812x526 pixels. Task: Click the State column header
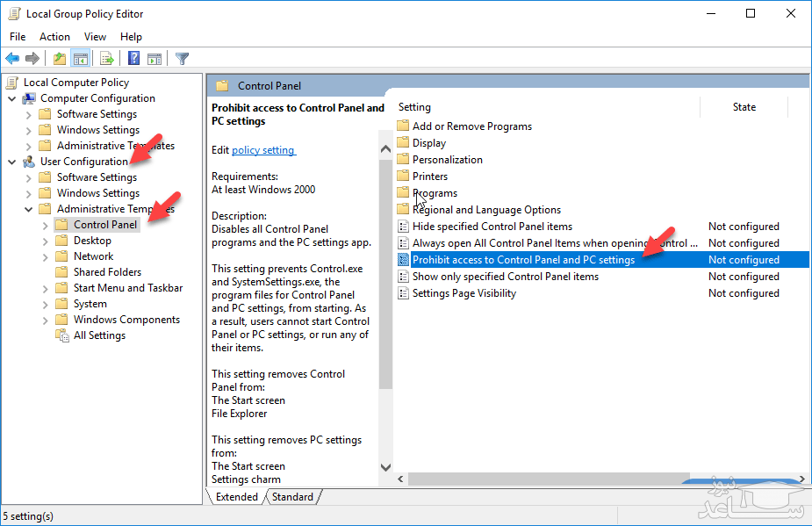[744, 107]
